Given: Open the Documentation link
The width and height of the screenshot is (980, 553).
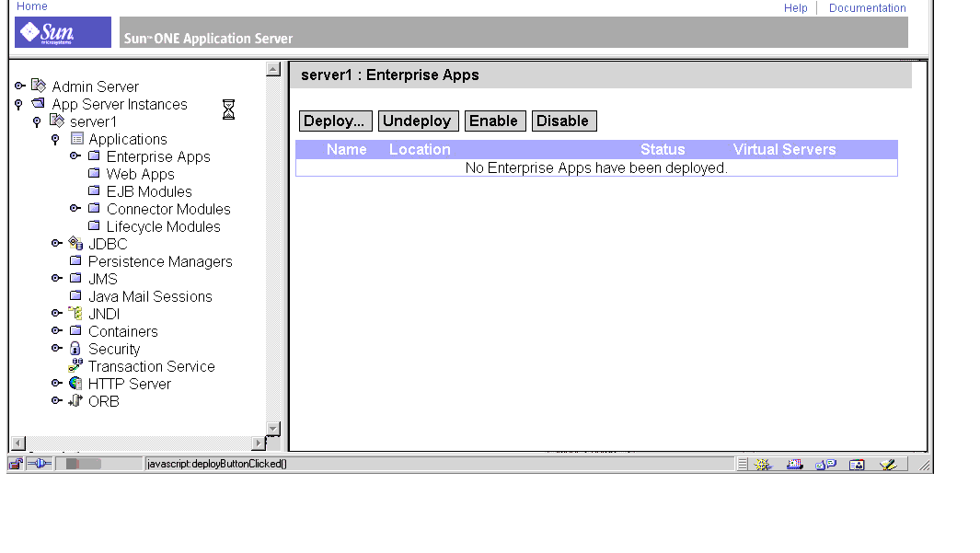Looking at the screenshot, I should tap(867, 8).
